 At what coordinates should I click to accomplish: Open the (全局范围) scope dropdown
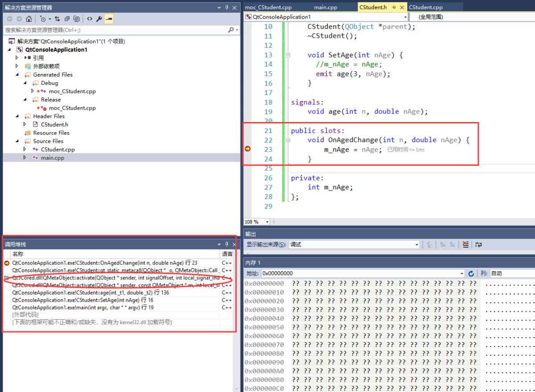pyautogui.click(x=473, y=17)
